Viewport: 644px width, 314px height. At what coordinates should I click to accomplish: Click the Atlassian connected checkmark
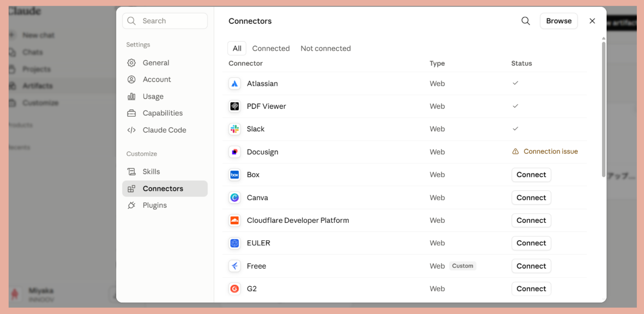[x=516, y=83]
